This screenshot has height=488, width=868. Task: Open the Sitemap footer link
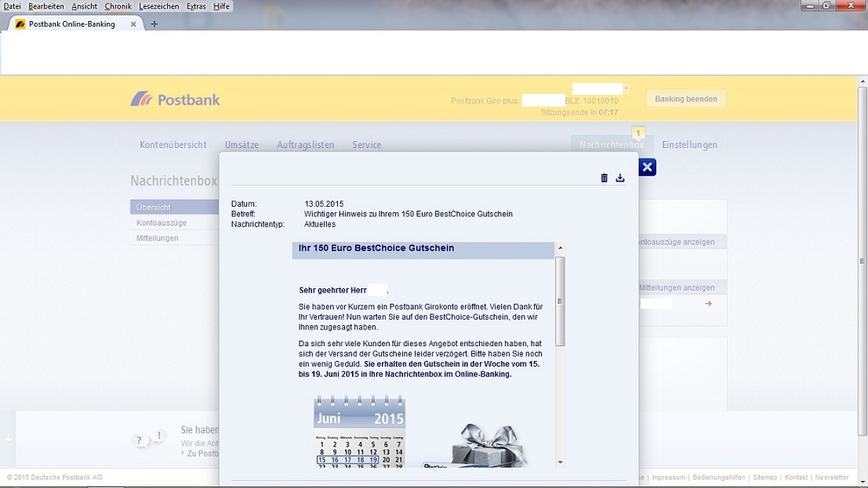click(764, 477)
